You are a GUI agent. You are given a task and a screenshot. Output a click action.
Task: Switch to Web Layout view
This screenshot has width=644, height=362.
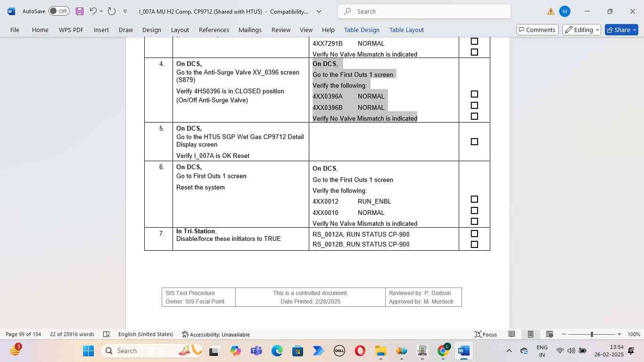point(549,334)
